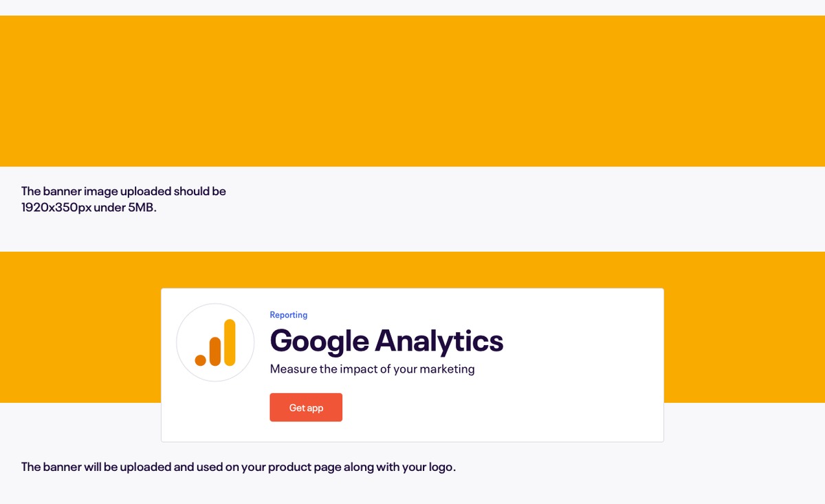Click the bottom orange banner background
The height and width of the screenshot is (504, 825).
pos(742,323)
